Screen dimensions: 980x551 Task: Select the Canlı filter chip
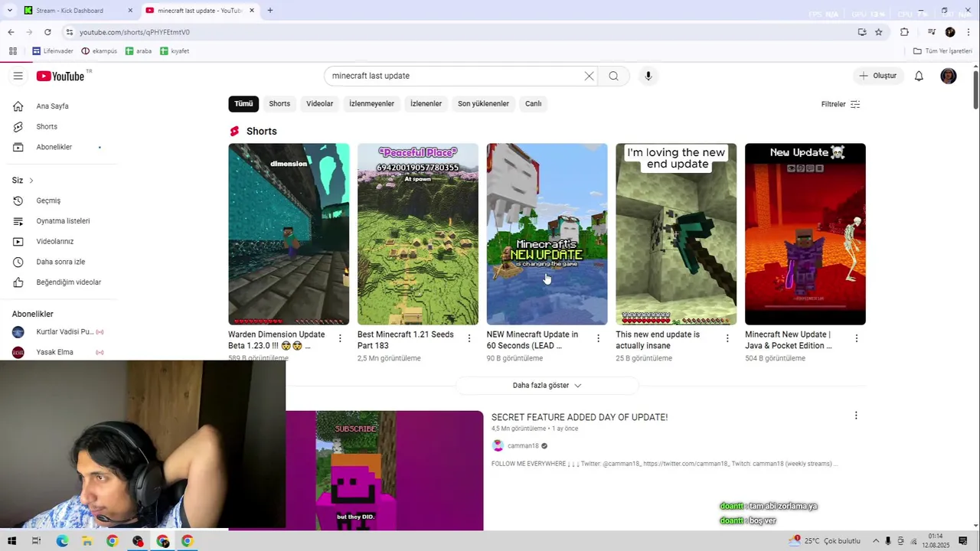534,103
